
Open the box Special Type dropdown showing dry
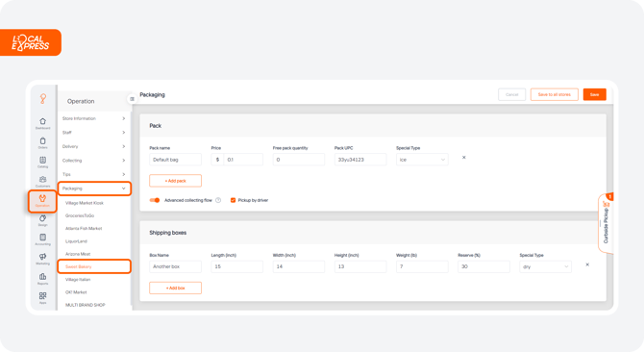point(545,266)
